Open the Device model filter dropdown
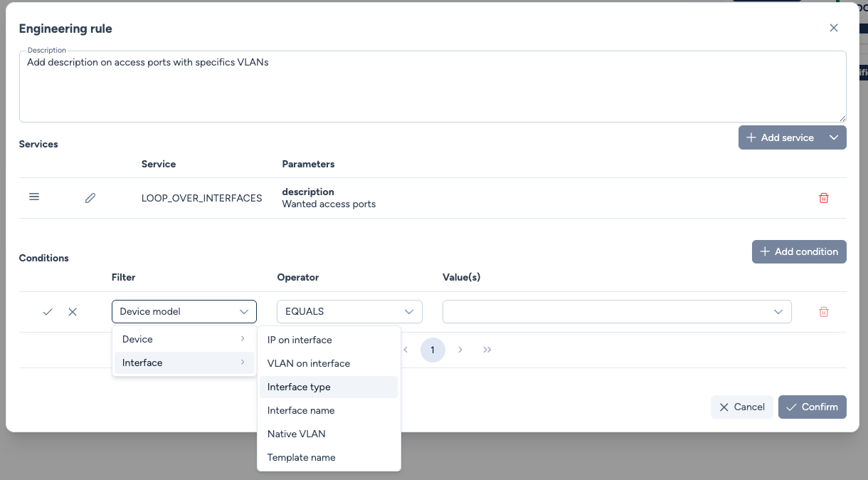The image size is (868, 480). click(184, 311)
